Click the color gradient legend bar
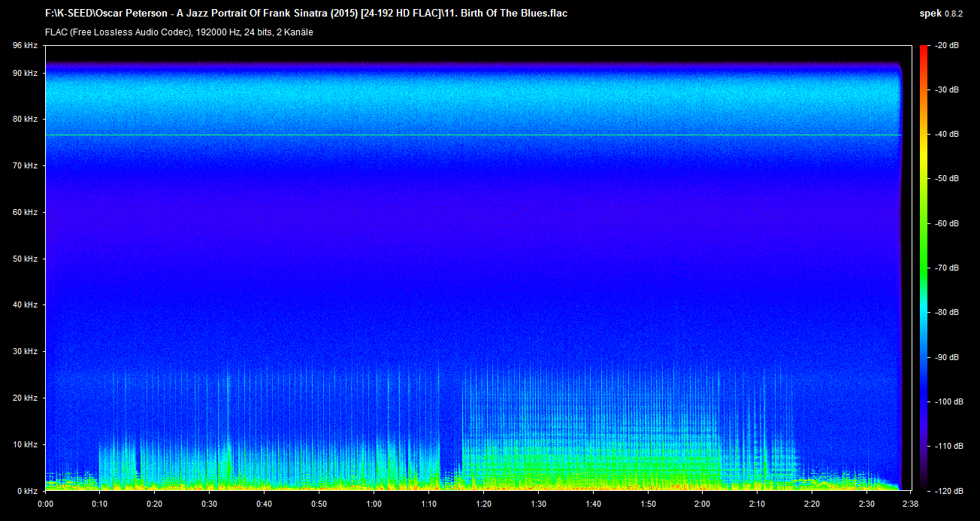The height and width of the screenshot is (521, 980). coord(923,268)
